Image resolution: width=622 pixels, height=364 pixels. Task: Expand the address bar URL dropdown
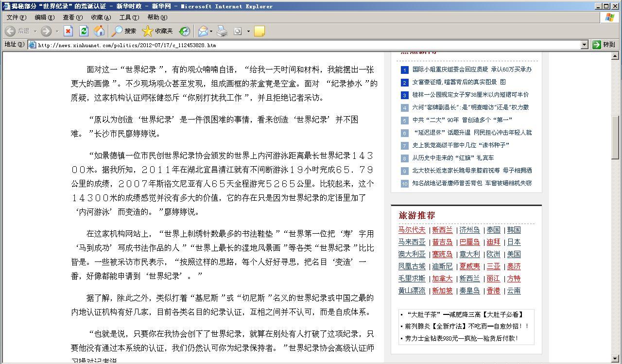(585, 45)
